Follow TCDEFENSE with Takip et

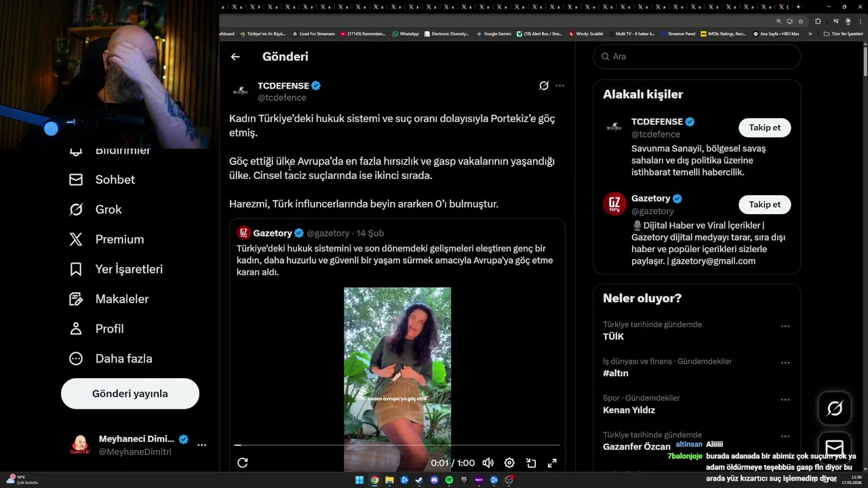[764, 127]
